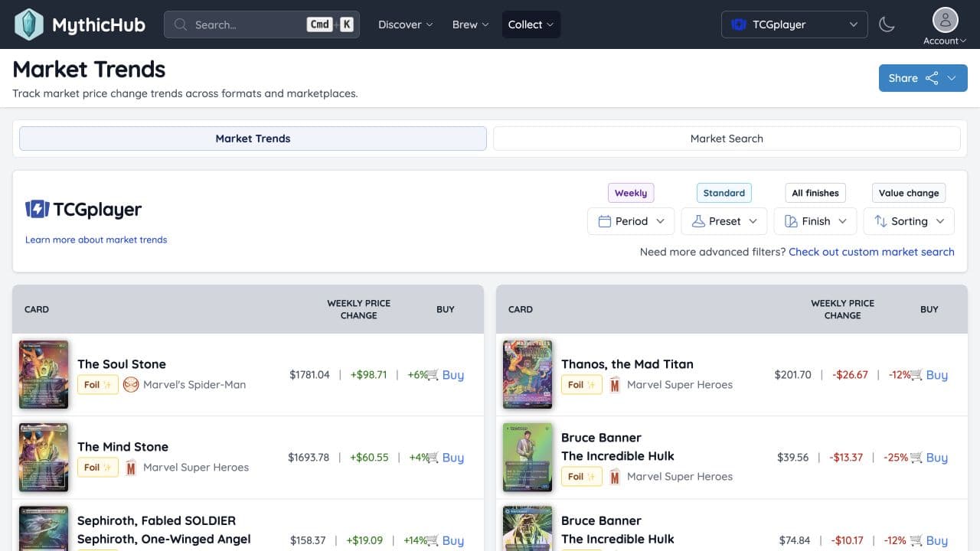The width and height of the screenshot is (980, 551).
Task: Click the Value change tag
Action: point(909,193)
